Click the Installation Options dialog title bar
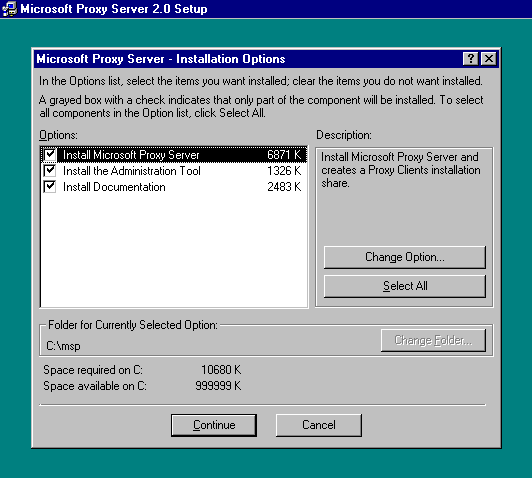The width and height of the screenshot is (532, 478). (x=248, y=59)
